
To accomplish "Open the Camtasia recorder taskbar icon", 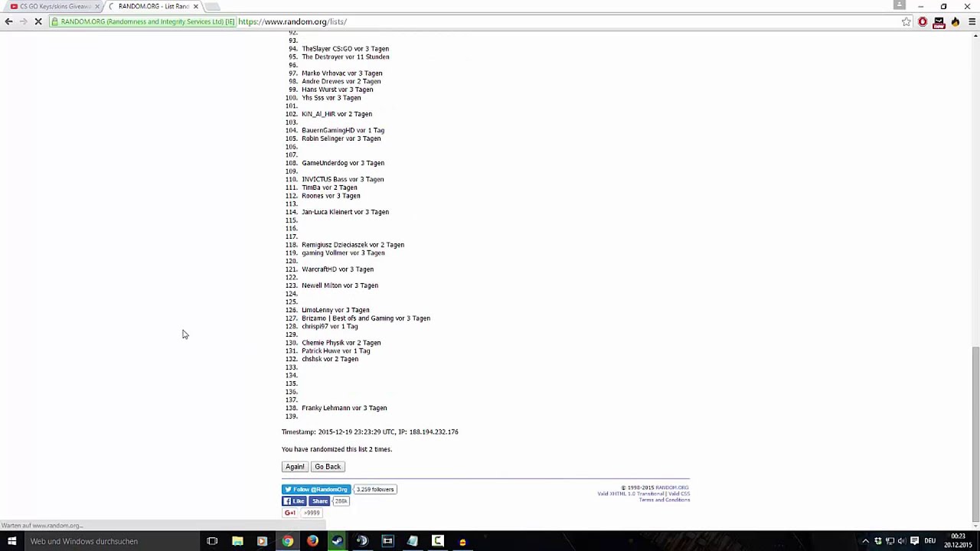I will [437, 541].
